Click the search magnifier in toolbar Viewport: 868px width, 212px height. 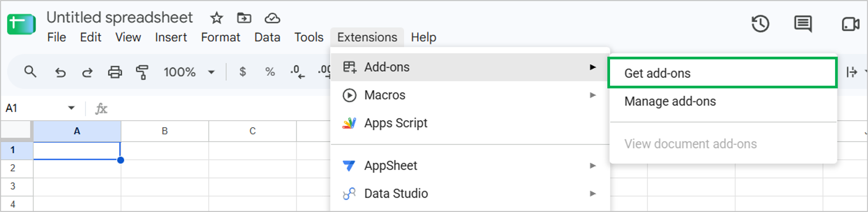30,71
